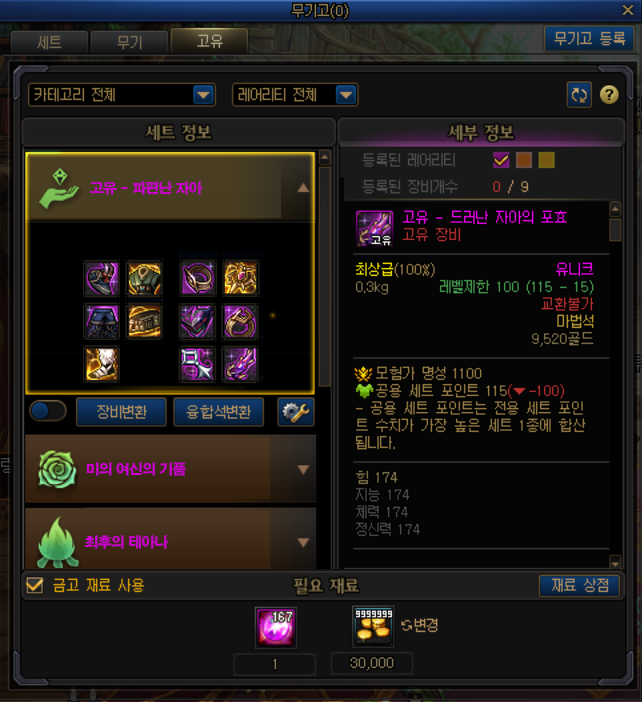642x702 pixels.
Task: Open the 재료 상점 button
Action: (x=579, y=586)
